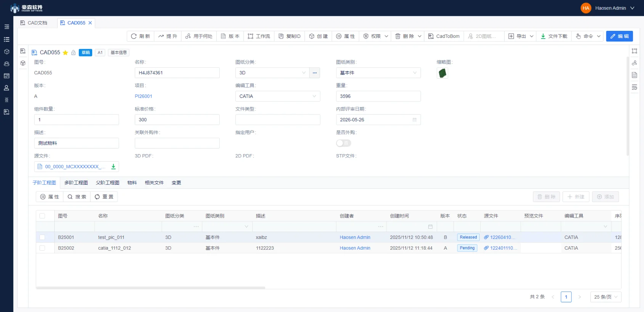Download the 00_0000_MCXXXXXXXX source file
This screenshot has height=312, width=644.
113,167
